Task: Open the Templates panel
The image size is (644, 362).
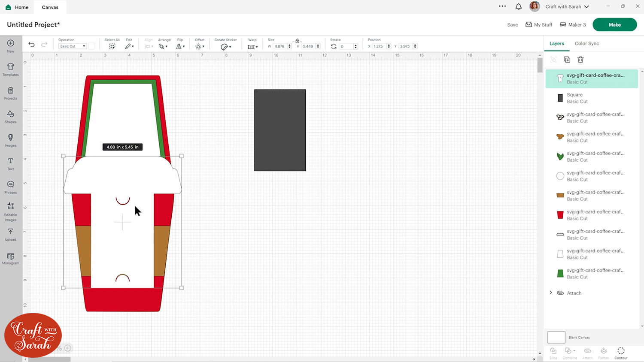Action: [x=11, y=69]
